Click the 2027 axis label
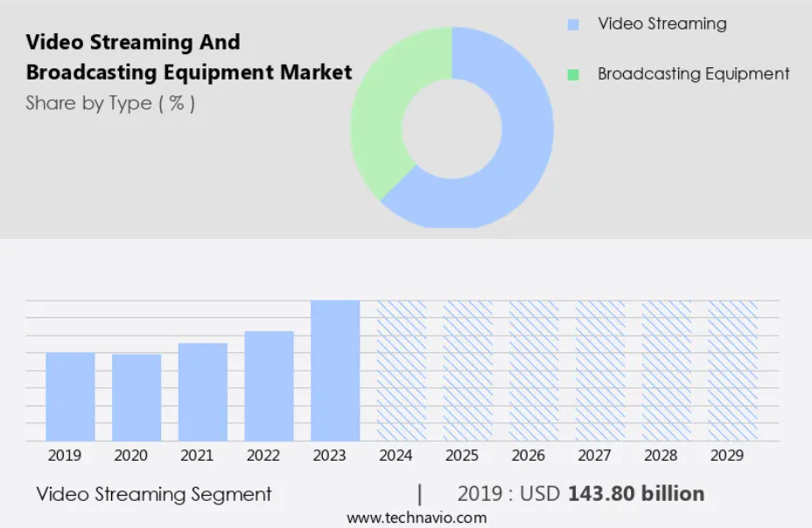The image size is (812, 528). click(595, 455)
